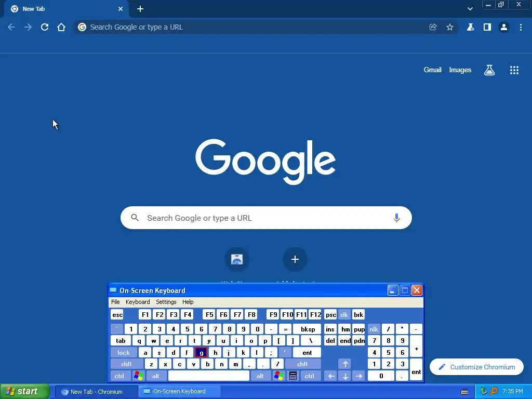Click the right Windows logo key
This screenshot has width=532, height=399.
click(279, 376)
